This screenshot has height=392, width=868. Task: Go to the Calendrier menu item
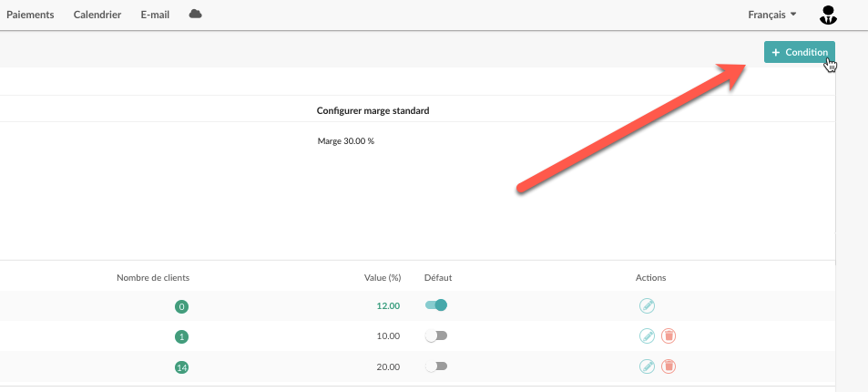(97, 15)
